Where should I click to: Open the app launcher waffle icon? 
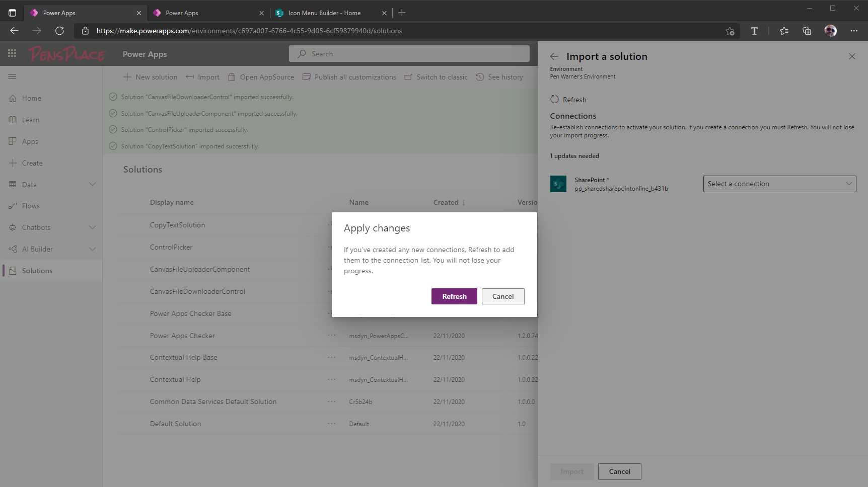tap(12, 53)
